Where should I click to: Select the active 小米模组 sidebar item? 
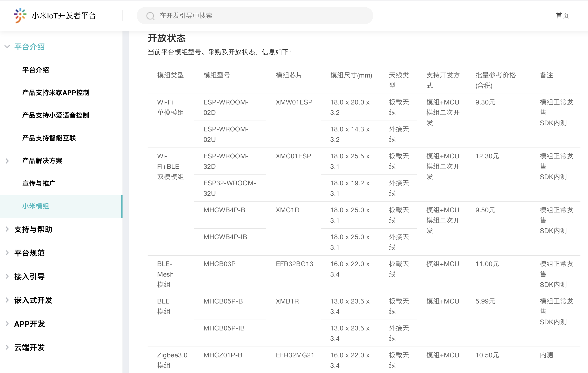36,206
